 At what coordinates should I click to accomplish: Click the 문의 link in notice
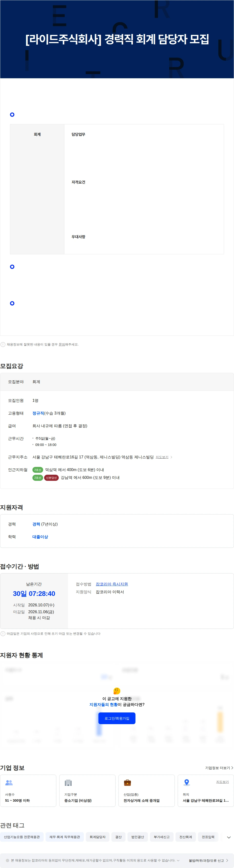62,344
